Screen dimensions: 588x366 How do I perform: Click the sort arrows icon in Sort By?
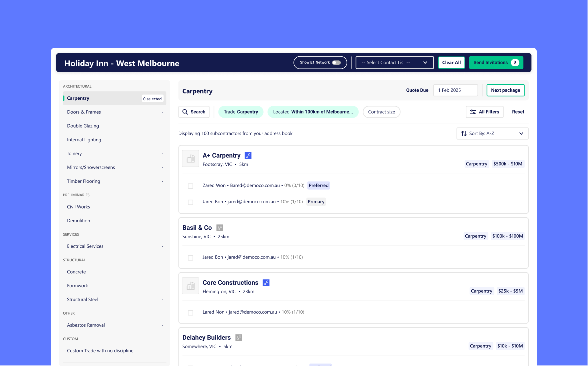(x=464, y=134)
